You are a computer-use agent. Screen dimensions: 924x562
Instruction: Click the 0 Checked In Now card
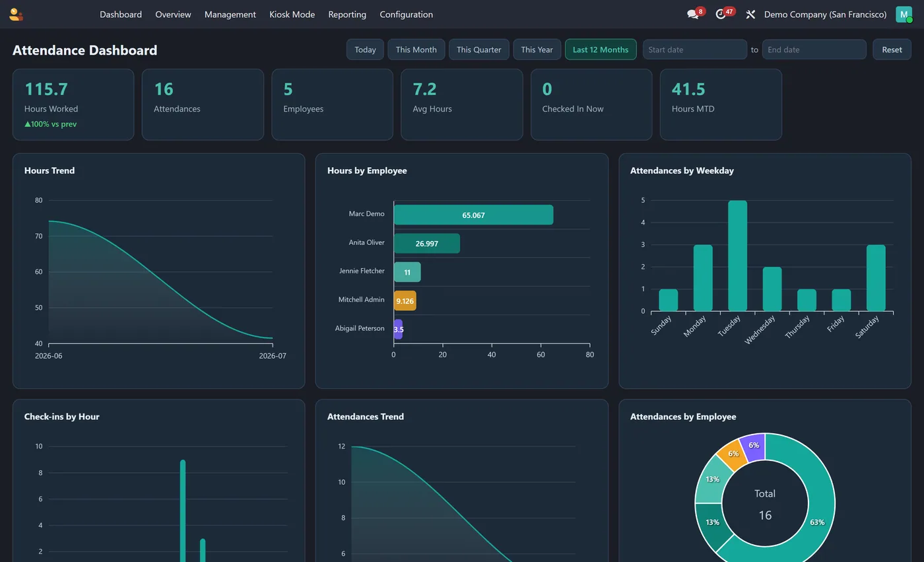tap(591, 104)
